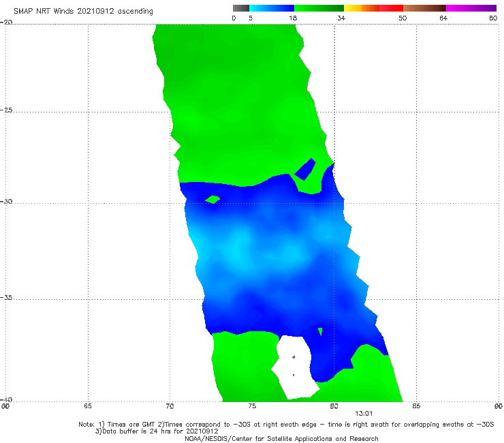504x443 pixels.
Task: Click the color scale label '34'
Action: point(341,18)
